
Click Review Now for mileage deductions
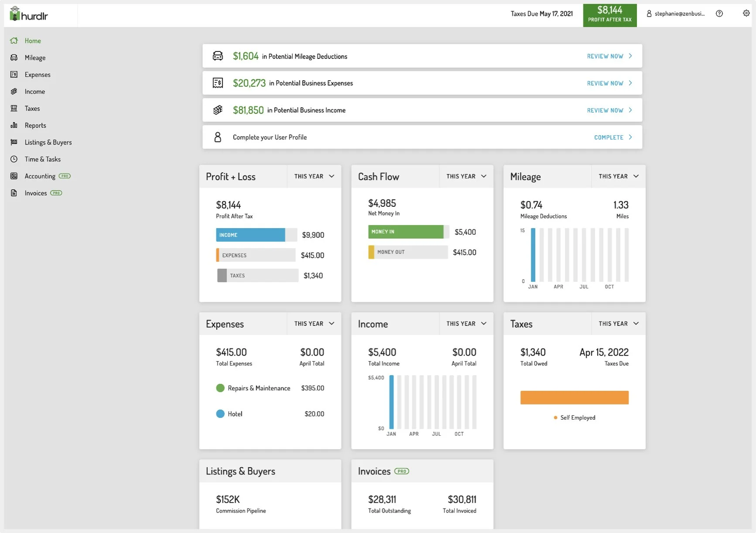[x=605, y=56]
